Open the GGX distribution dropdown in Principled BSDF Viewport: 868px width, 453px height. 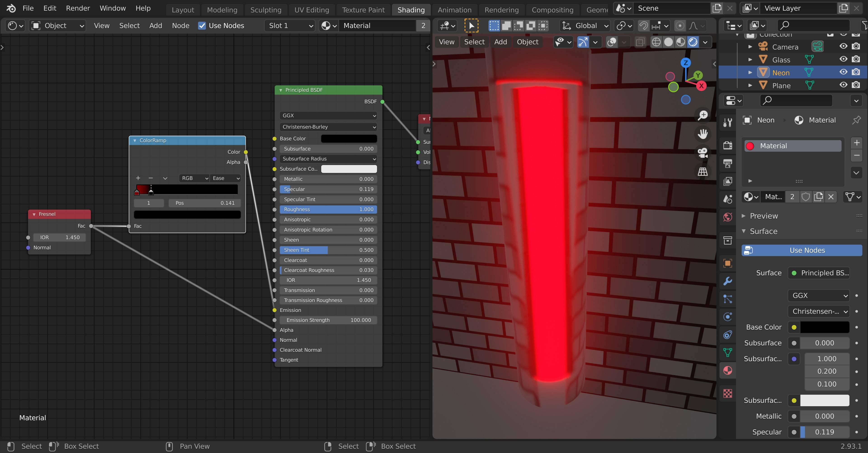pos(328,115)
